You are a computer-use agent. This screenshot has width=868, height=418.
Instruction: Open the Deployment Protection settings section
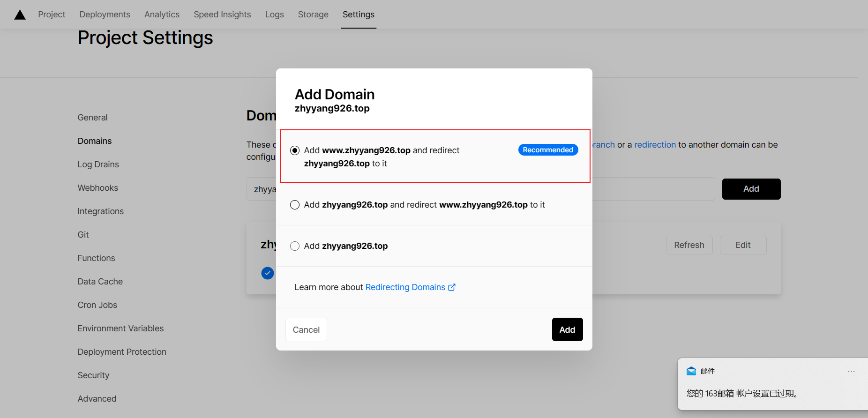pyautogui.click(x=122, y=352)
